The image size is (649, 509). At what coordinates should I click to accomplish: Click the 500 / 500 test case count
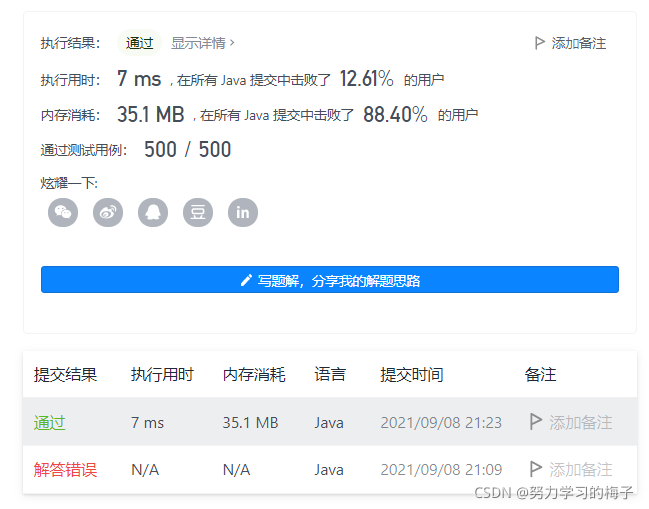[x=187, y=149]
